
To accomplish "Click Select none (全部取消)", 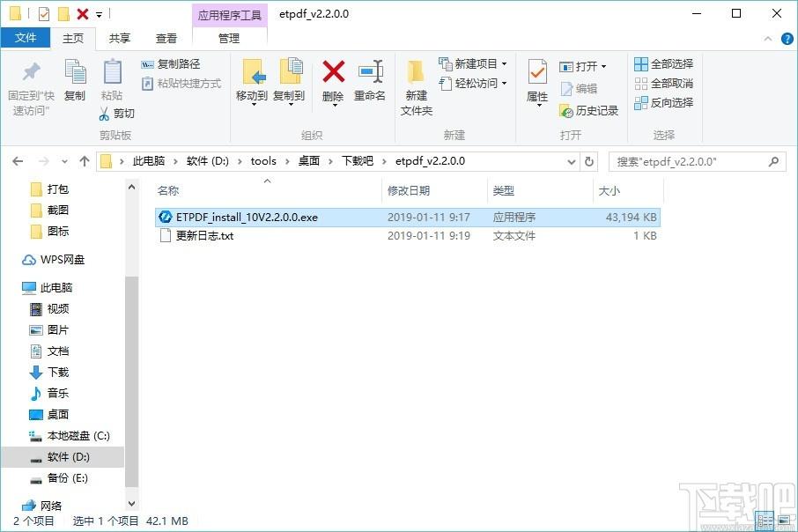I will (663, 84).
